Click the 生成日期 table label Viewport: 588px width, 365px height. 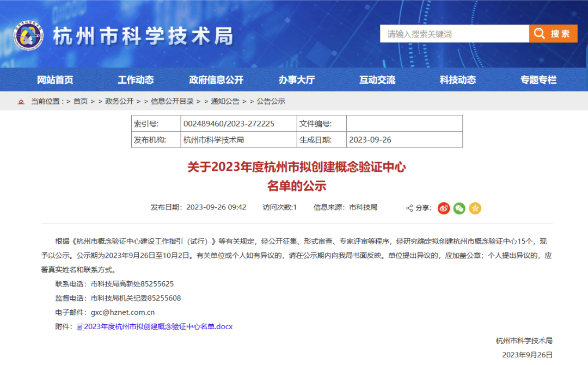(315, 140)
